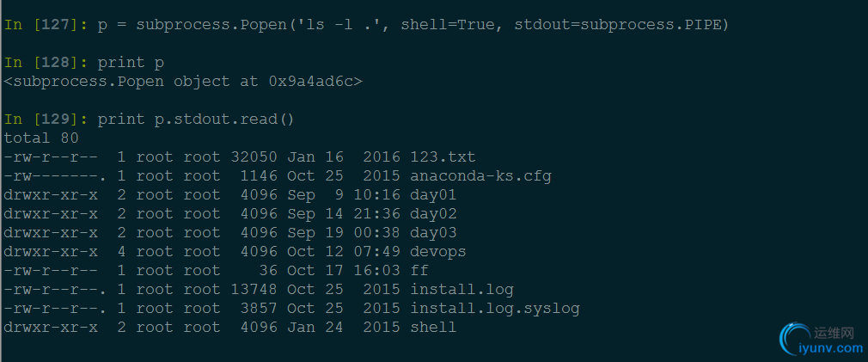Click the iyunv.com watermark logo
The height and width of the screenshot is (362, 868).
click(821, 339)
